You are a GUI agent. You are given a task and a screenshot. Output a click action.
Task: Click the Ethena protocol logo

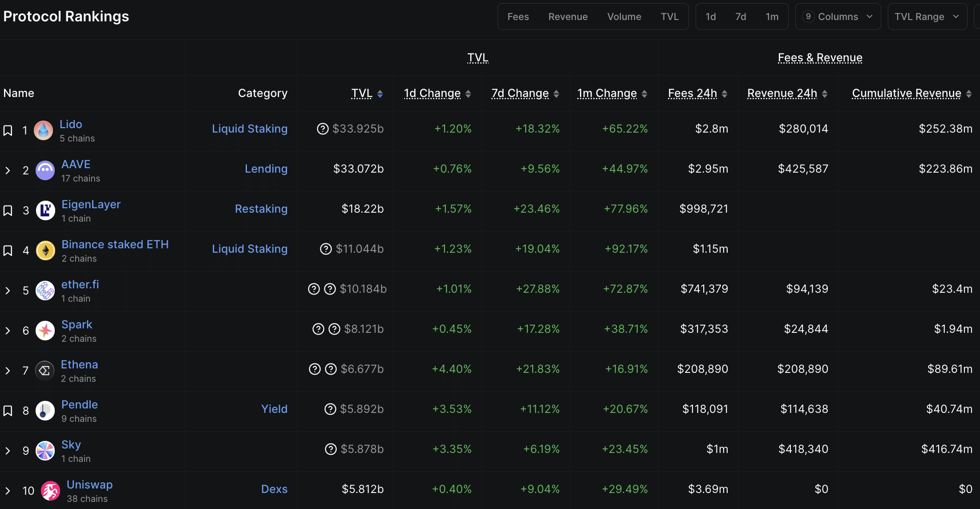pyautogui.click(x=44, y=371)
